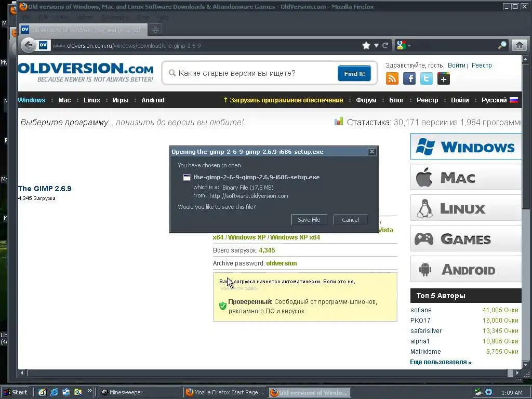Click Войти in black navigation bar

click(x=460, y=100)
